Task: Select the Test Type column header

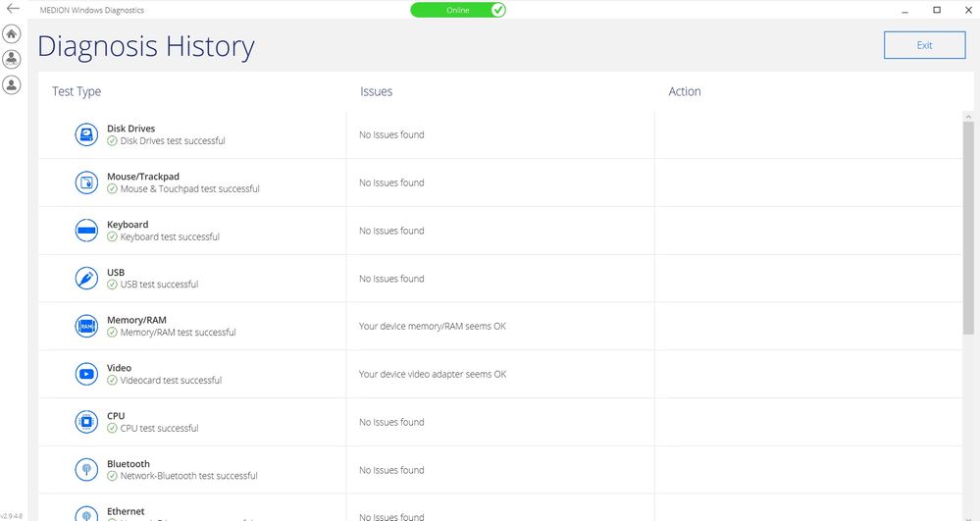Action: coord(77,91)
